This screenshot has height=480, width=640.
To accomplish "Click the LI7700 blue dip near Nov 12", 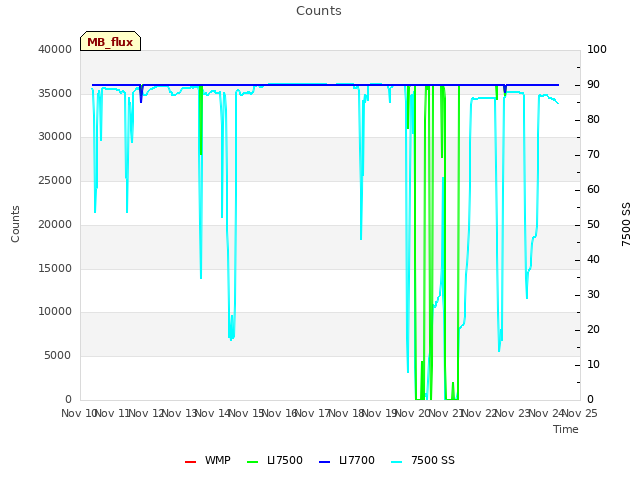I will click(141, 94).
